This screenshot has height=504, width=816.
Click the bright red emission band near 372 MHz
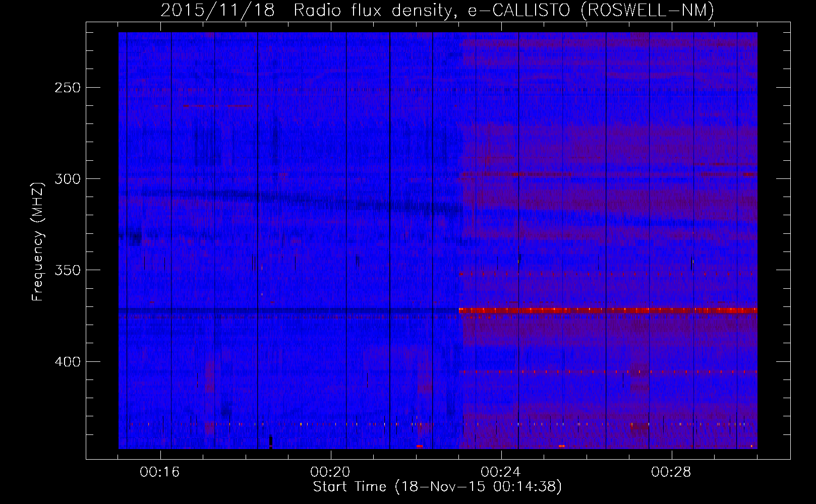click(608, 310)
